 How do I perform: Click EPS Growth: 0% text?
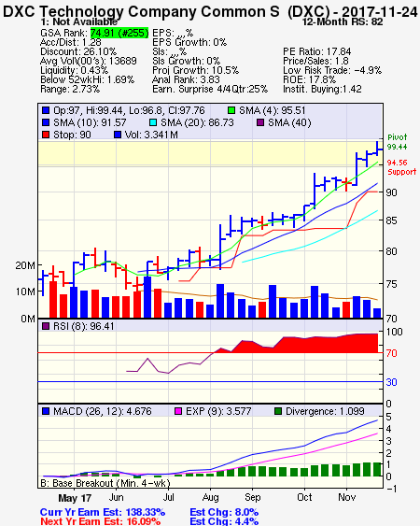[189, 42]
